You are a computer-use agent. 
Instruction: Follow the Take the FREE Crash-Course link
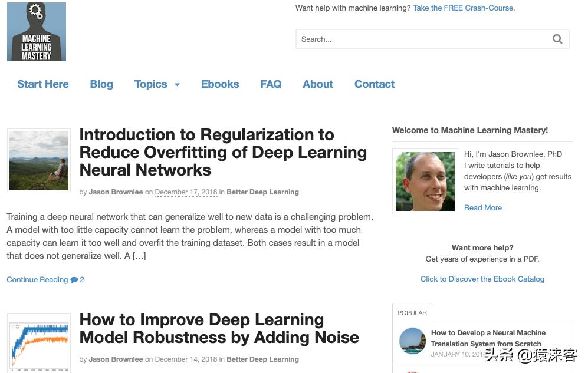[x=464, y=8]
